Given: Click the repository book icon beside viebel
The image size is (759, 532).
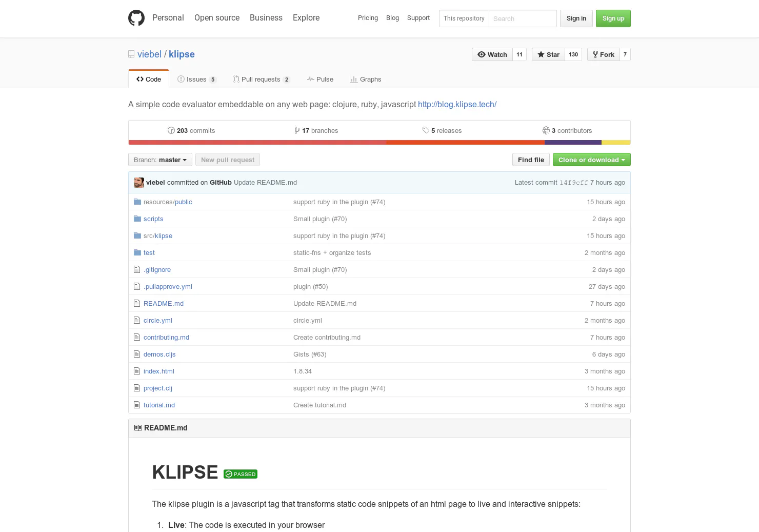Looking at the screenshot, I should [x=131, y=54].
